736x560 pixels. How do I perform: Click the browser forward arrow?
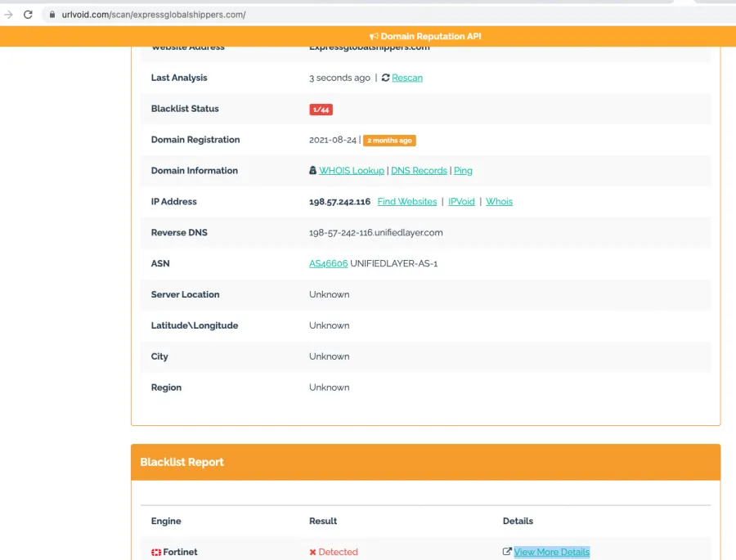coord(8,15)
